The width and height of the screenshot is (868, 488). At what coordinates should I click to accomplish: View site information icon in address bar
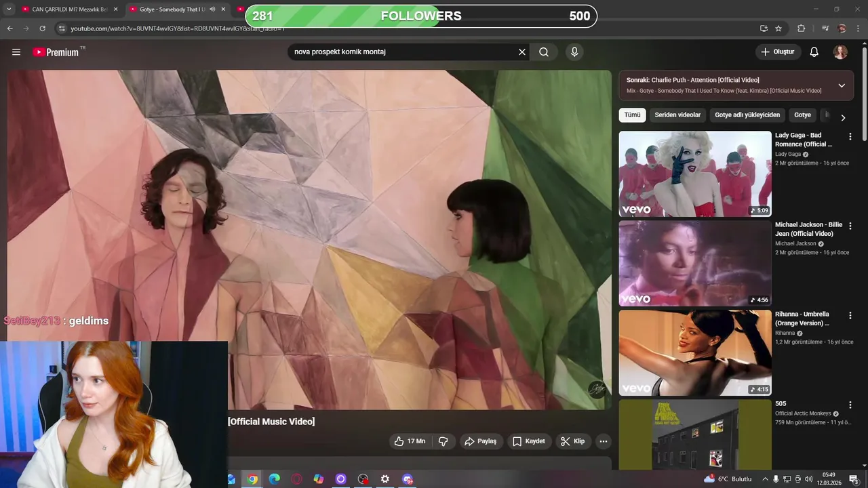coord(62,28)
